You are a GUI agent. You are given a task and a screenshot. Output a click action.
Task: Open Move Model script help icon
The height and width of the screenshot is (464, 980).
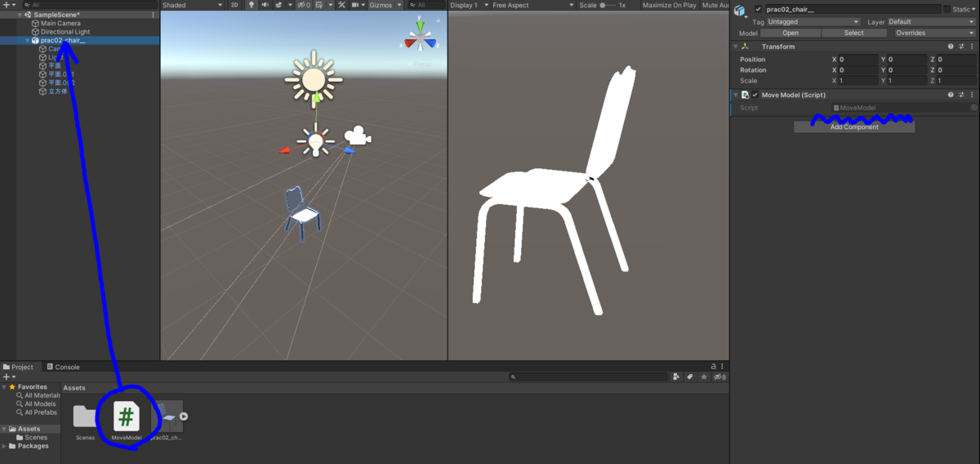click(x=951, y=95)
